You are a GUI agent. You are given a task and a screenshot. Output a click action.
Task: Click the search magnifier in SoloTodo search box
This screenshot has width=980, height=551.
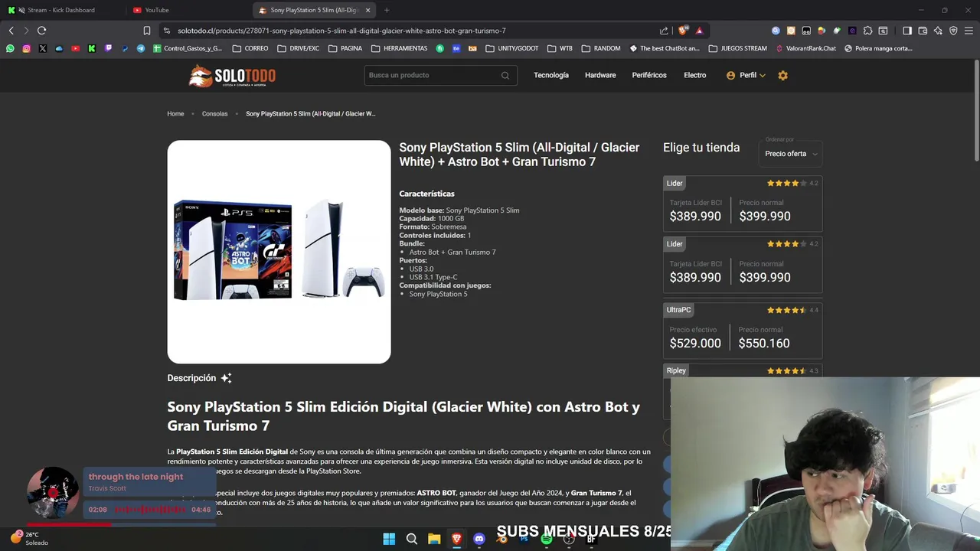point(505,75)
